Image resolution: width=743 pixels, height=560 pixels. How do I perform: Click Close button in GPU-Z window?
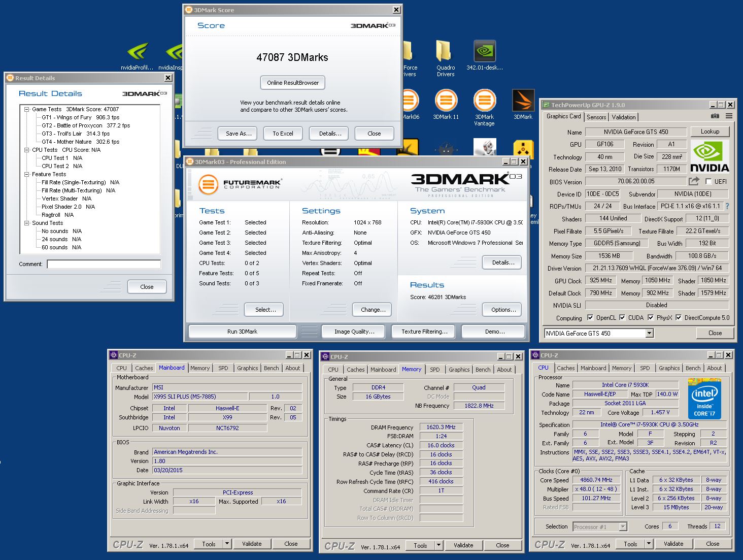(x=715, y=333)
